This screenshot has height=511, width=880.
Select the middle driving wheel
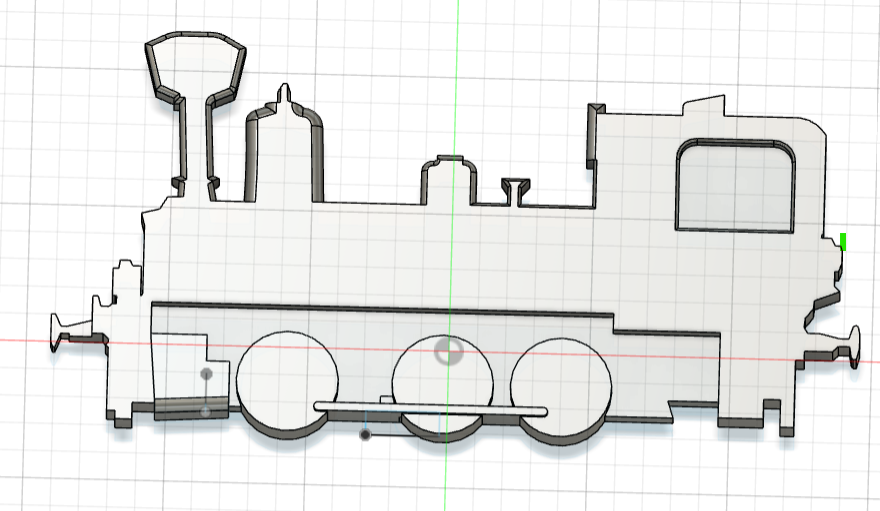click(x=443, y=383)
